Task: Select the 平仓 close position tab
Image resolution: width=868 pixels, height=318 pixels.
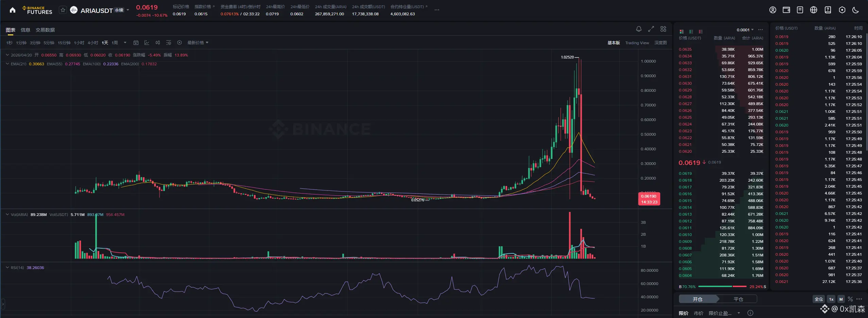Action: (x=738, y=299)
